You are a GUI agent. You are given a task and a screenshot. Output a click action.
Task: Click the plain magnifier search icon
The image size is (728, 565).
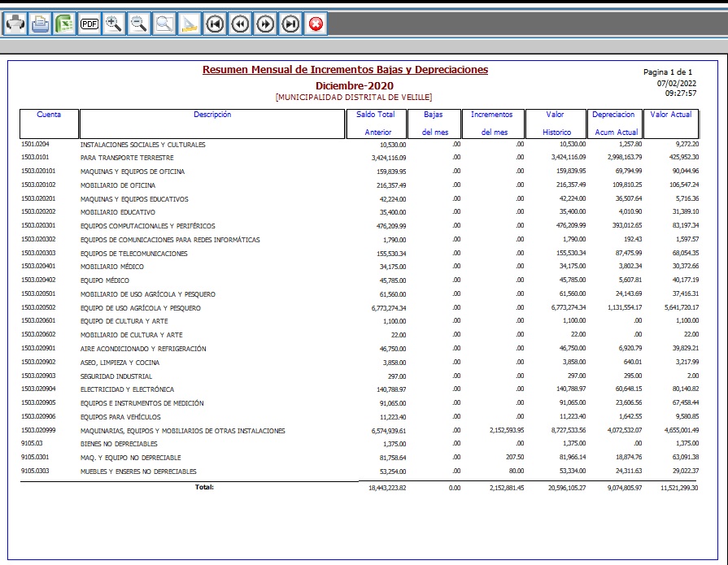tap(163, 24)
